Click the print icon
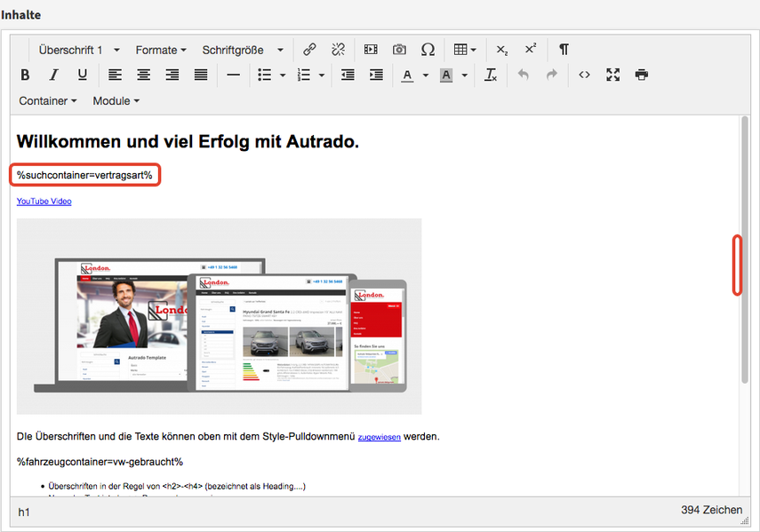This screenshot has width=760, height=532. click(x=642, y=75)
